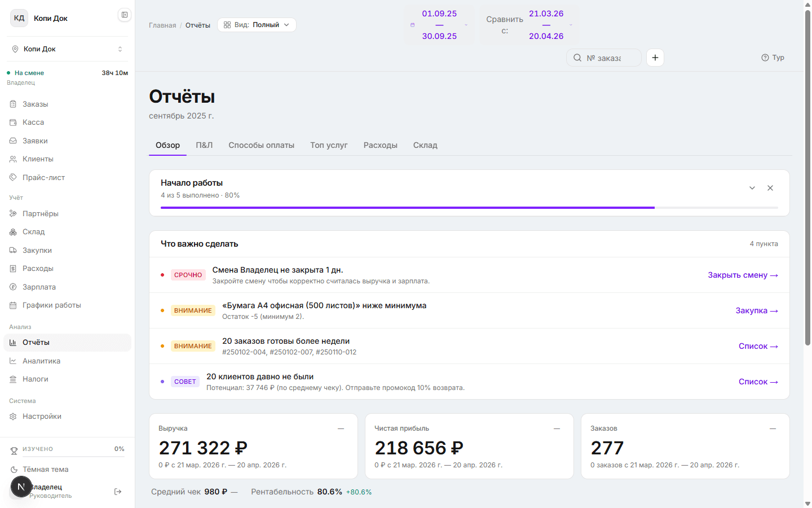Click the СОВЕТ badge
This screenshot has width=812, height=508.
point(185,382)
